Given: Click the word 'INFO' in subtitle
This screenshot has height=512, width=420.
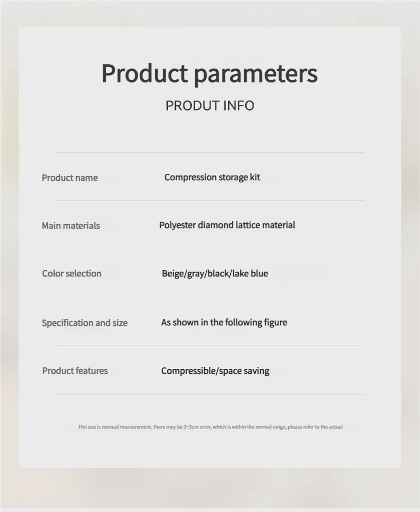Looking at the screenshot, I should [x=239, y=106].
